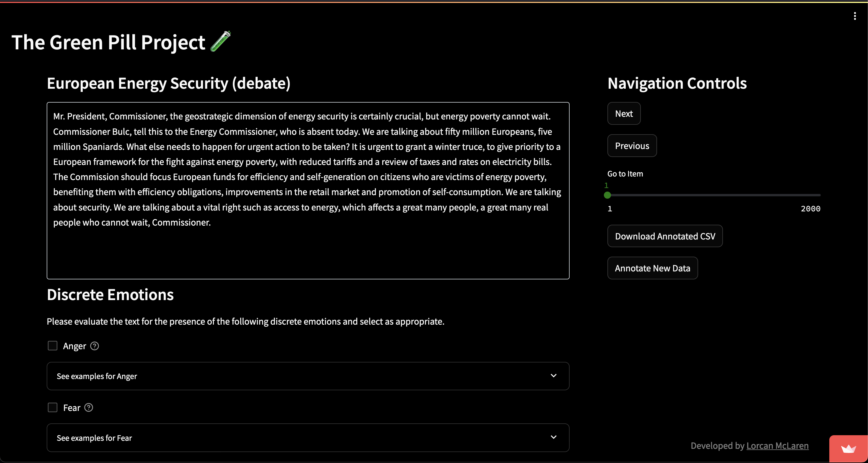Click the test tube emoji in title
The image size is (868, 463).
[x=221, y=41]
